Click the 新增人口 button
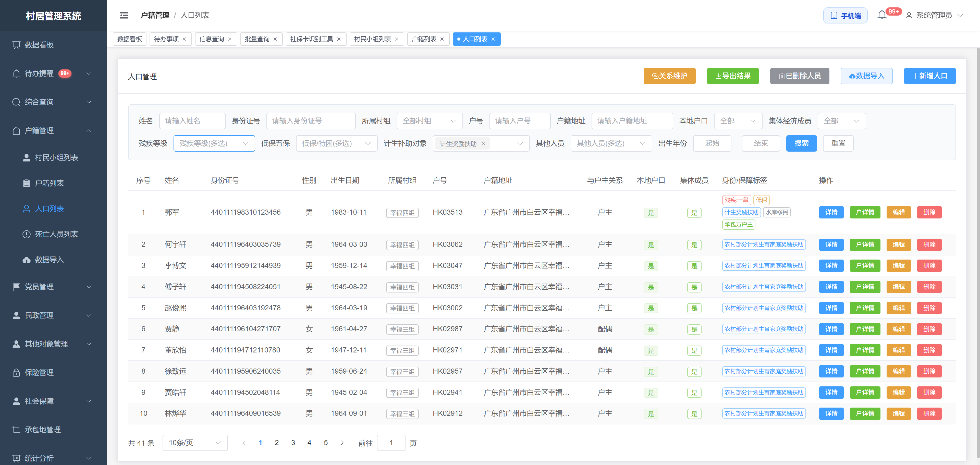The image size is (980, 465). pos(930,76)
